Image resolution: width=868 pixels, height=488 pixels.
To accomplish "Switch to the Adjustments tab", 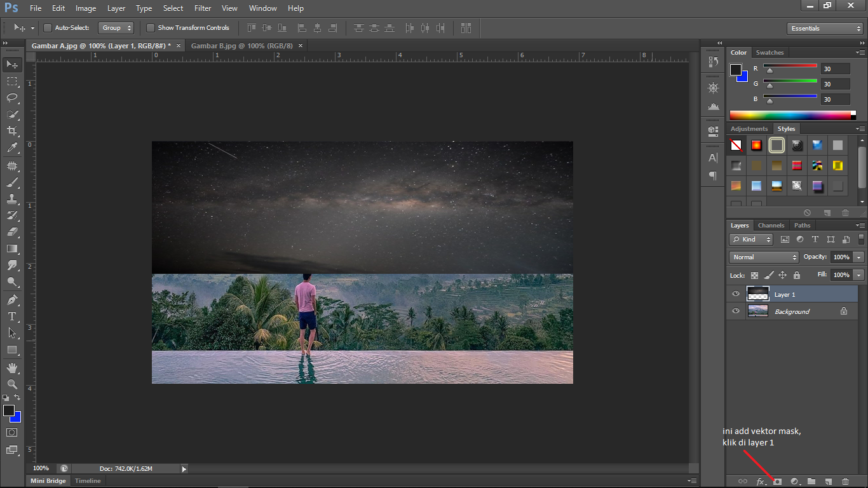I will 749,129.
